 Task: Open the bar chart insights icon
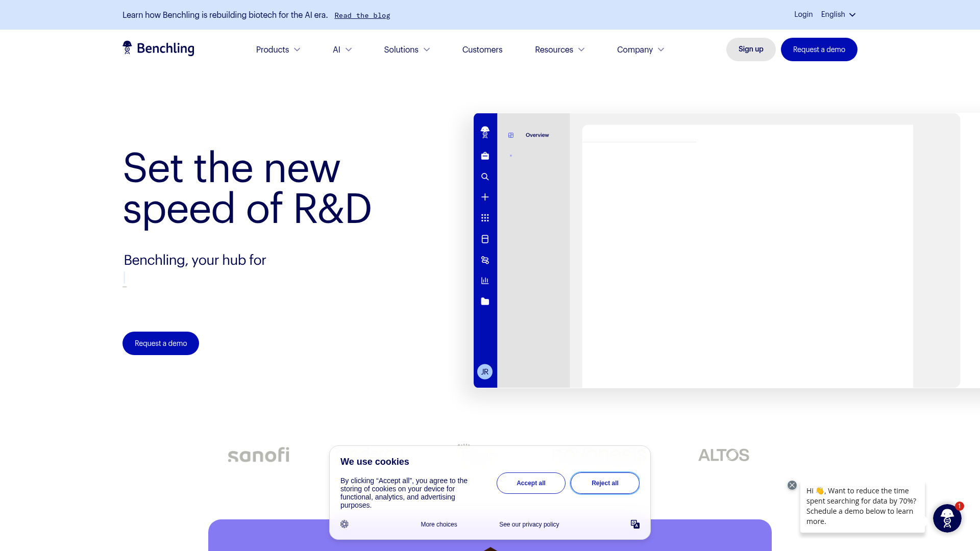pyautogui.click(x=485, y=281)
